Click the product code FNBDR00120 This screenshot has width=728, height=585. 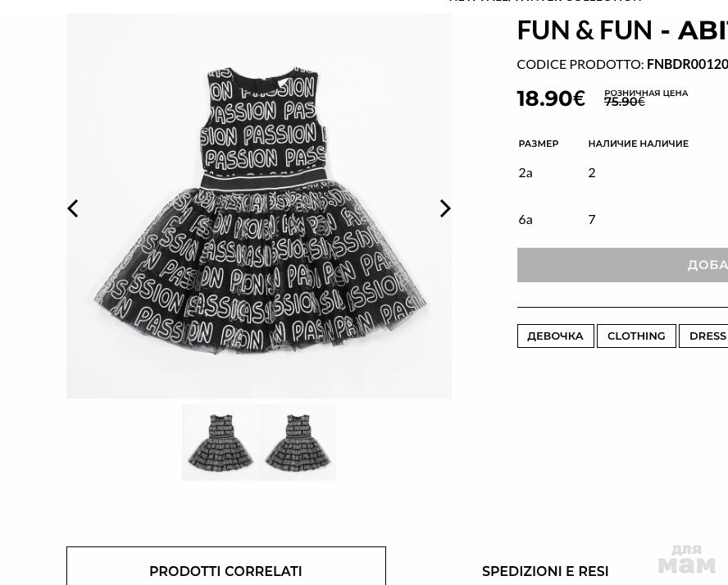pos(687,65)
